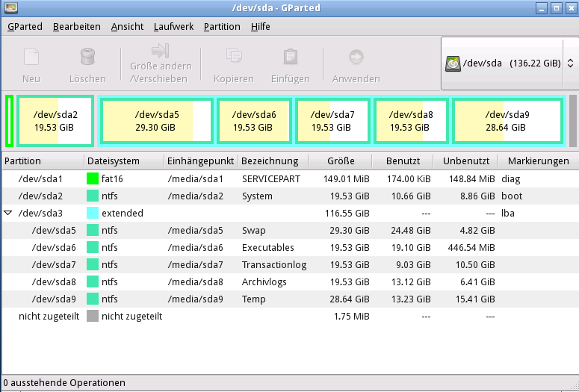The image size is (579, 392).
Task: Sort by the Einhängepunkt column header
Action: [201, 161]
